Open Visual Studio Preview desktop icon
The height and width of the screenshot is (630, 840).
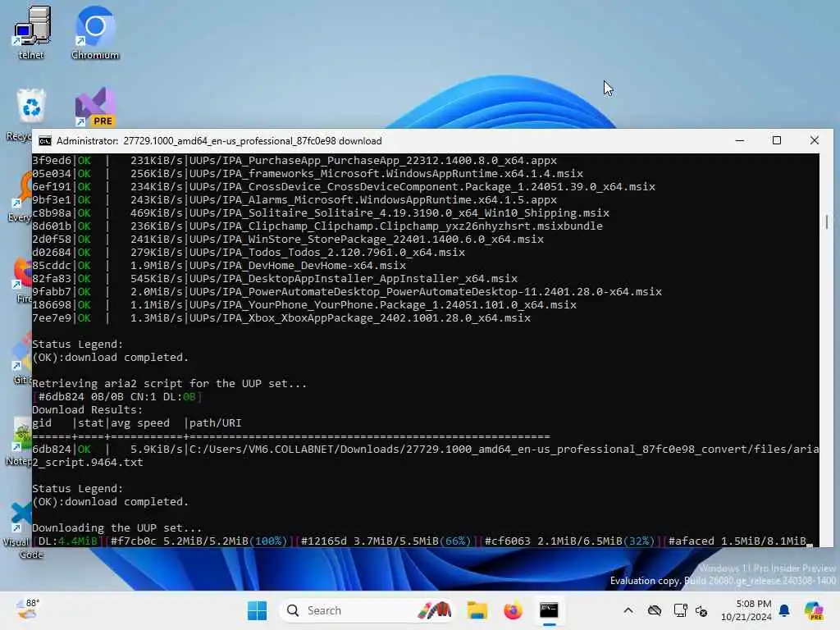coord(95,107)
